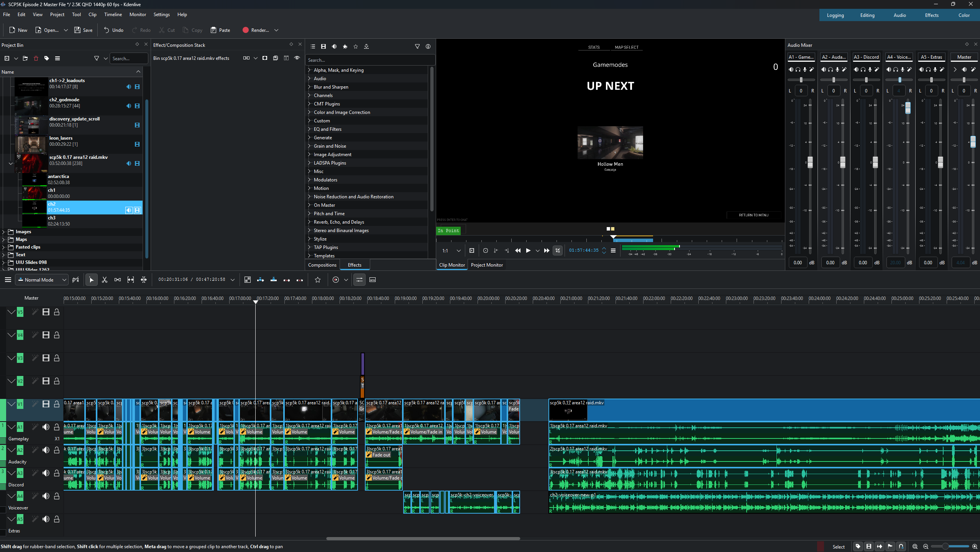The width and height of the screenshot is (980, 552).
Task: Click the A4 Voiceover volume fader handle
Action: pyautogui.click(x=908, y=108)
